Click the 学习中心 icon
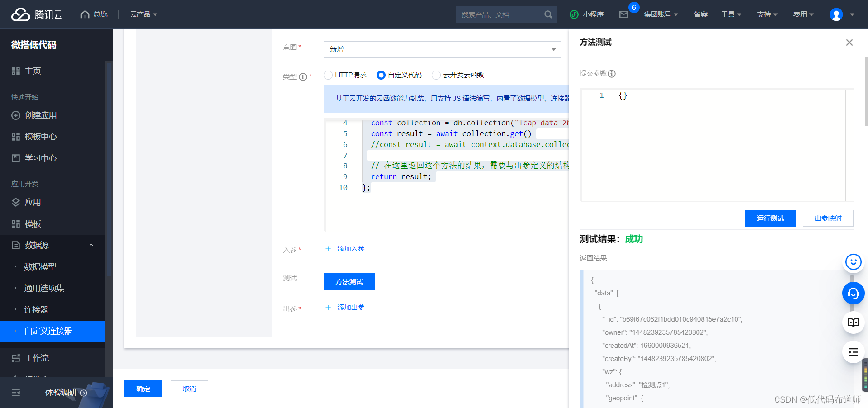The width and height of the screenshot is (868, 408). [16, 158]
